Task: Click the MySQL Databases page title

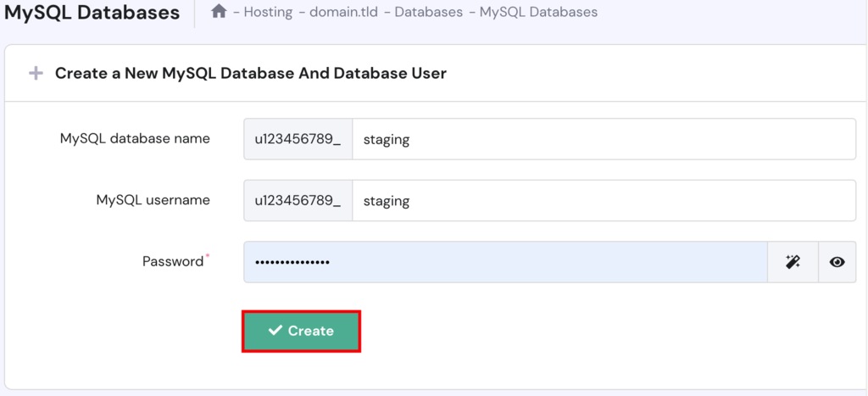Action: 92,12
